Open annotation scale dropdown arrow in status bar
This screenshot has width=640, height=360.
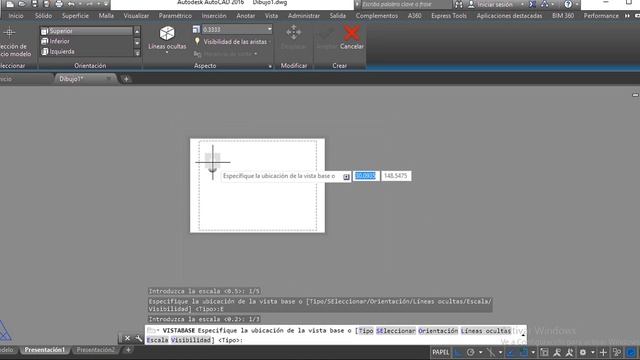click(x=592, y=352)
